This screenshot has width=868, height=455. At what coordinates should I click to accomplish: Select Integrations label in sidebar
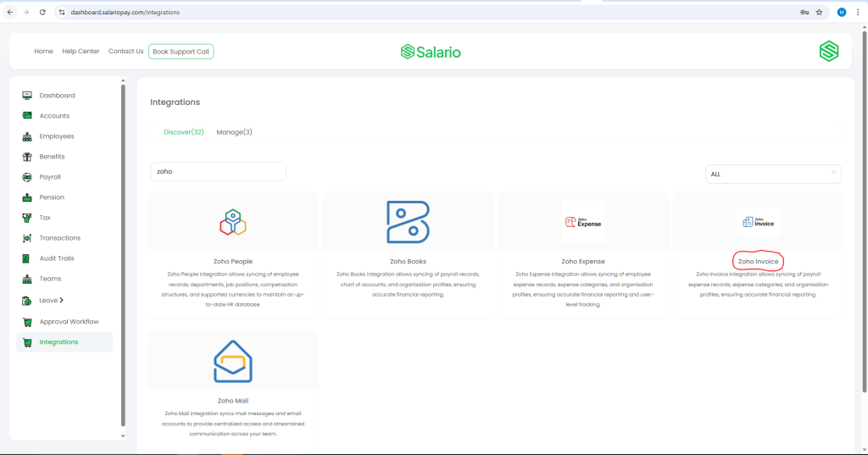pos(58,342)
